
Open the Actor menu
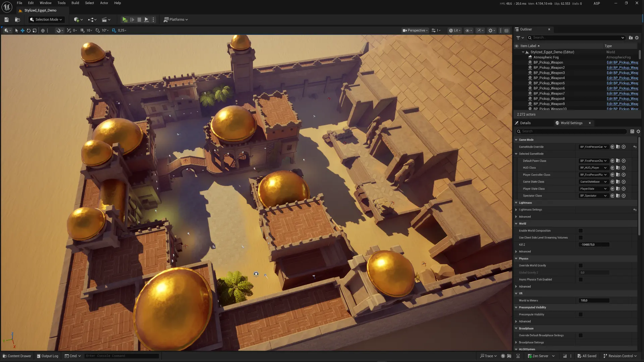[104, 3]
